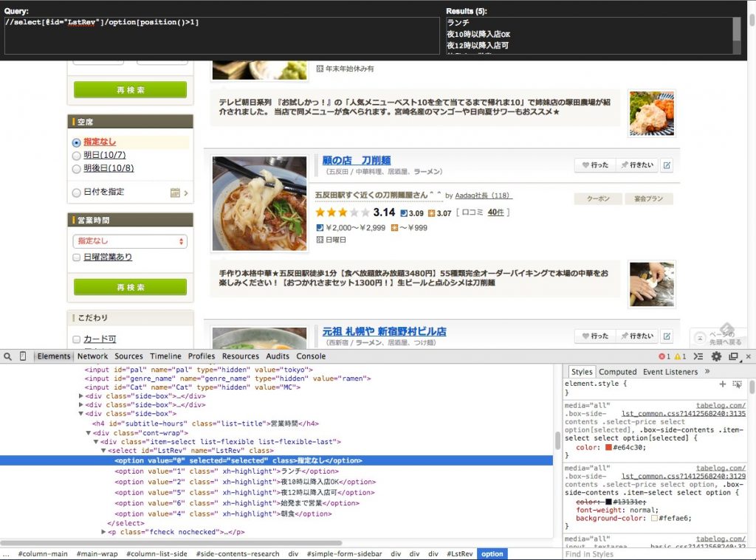
Task: Click the DevTools search magnifier icon
Action: pos(7,356)
